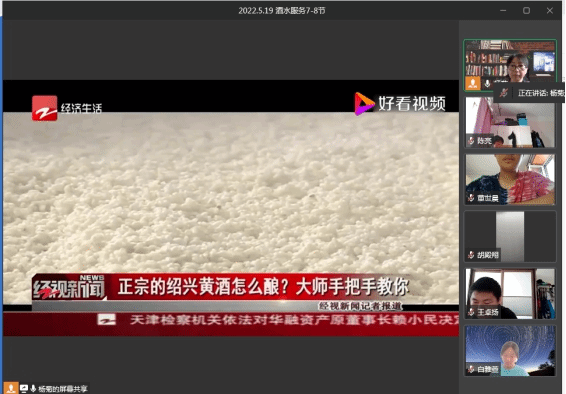Click the microphone icon beside 杨菊的屏幕共享
566x394 pixels.
pyautogui.click(x=33, y=389)
